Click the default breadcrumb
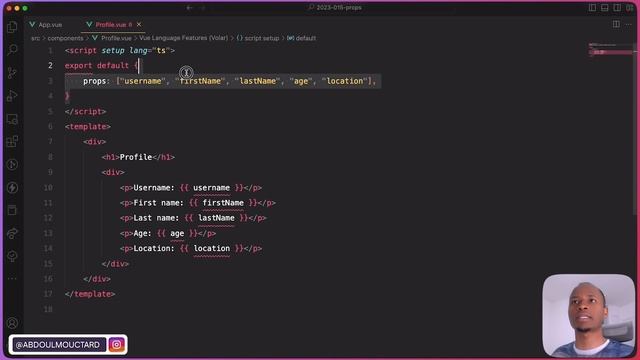 click(302, 38)
